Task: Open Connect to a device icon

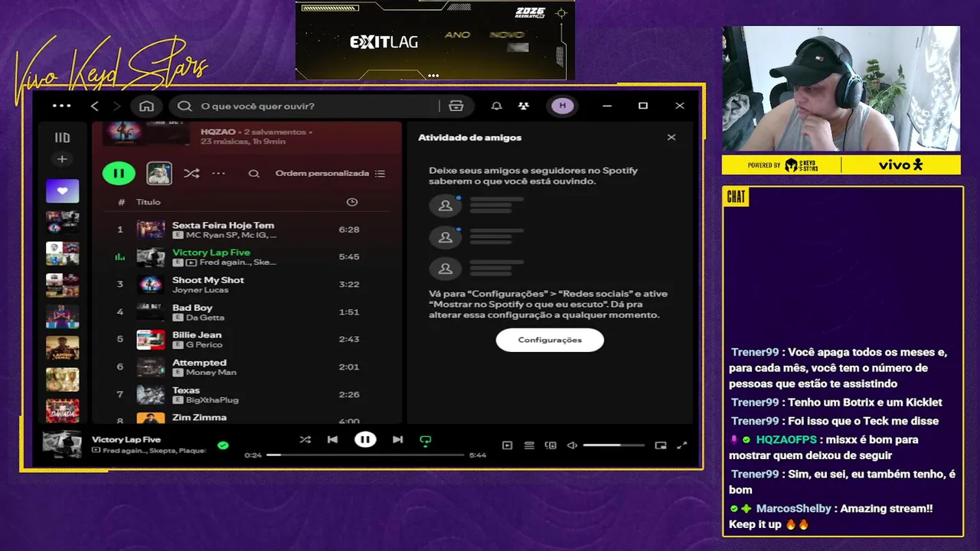Action: tap(550, 445)
